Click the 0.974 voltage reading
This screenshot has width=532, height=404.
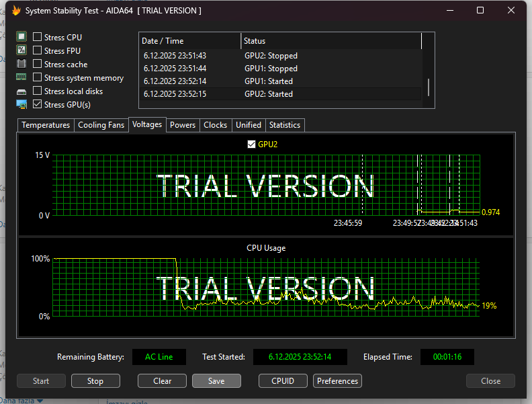click(x=490, y=212)
